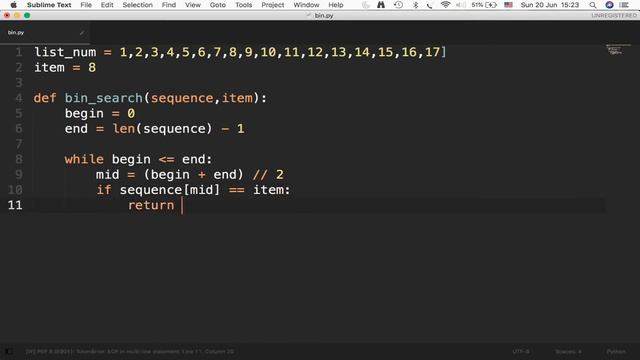Open the Spaces: 4 indentation selector
Image resolution: width=640 pixels, height=360 pixels.
point(568,351)
